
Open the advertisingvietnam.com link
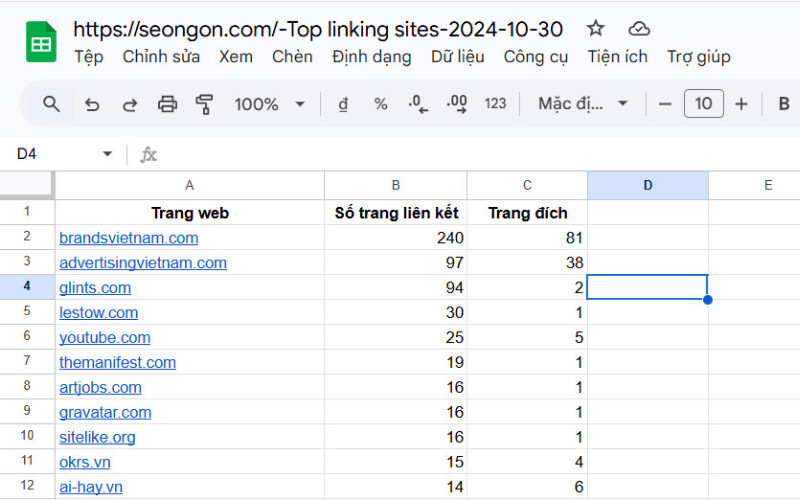click(x=143, y=263)
